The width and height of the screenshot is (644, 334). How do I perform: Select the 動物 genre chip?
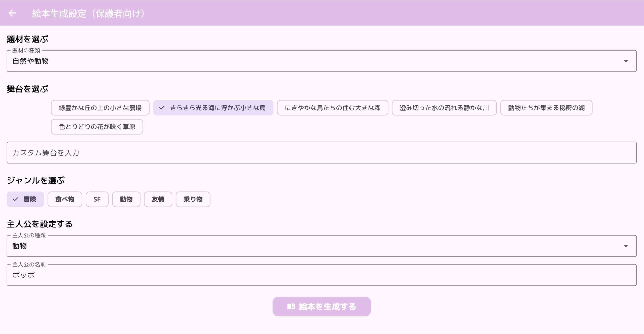point(126,199)
